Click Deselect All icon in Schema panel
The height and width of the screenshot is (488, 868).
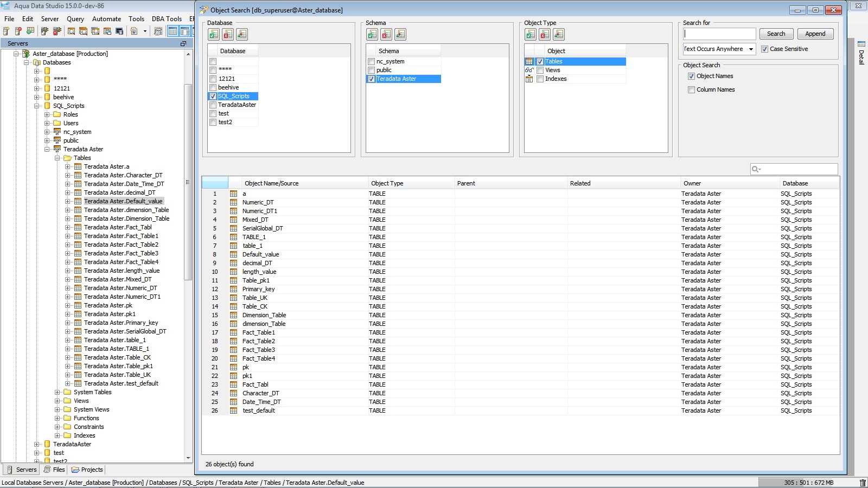pos(386,34)
